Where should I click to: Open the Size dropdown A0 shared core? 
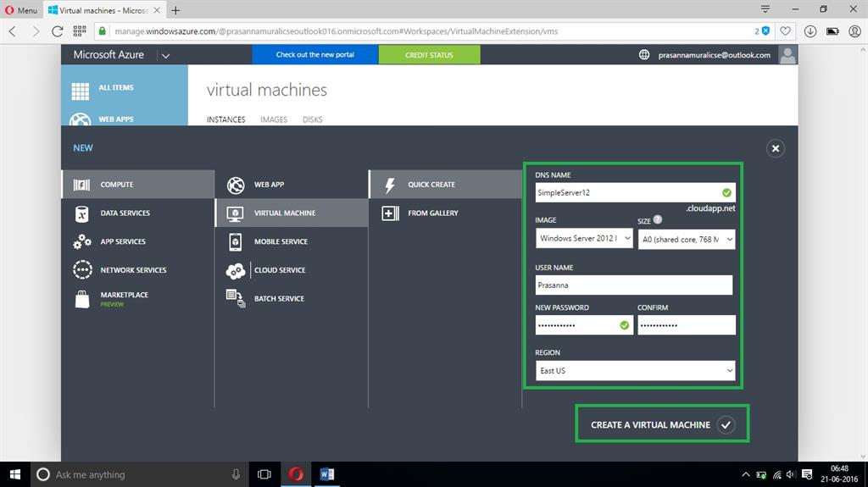[x=687, y=239]
